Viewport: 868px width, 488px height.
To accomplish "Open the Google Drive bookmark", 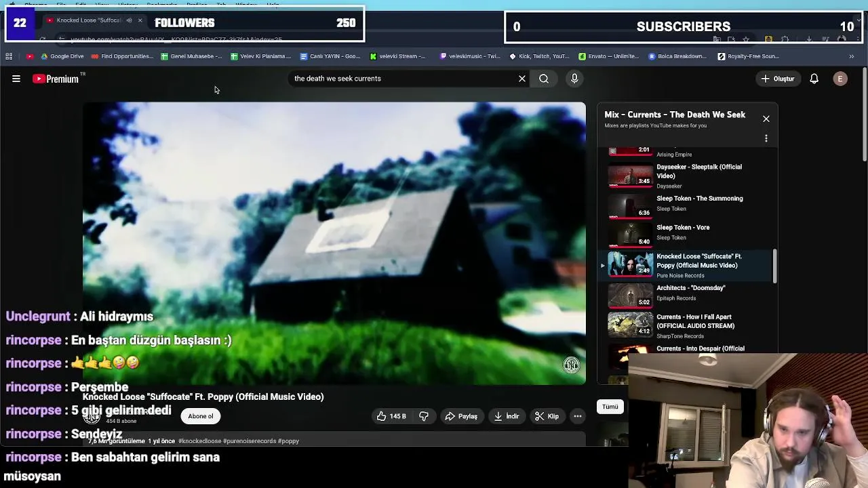I will click(x=62, y=56).
